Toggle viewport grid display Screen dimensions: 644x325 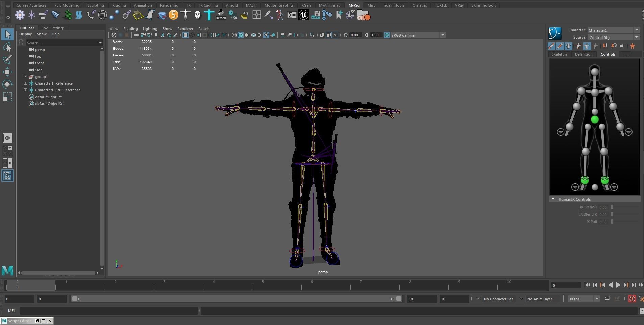185,35
